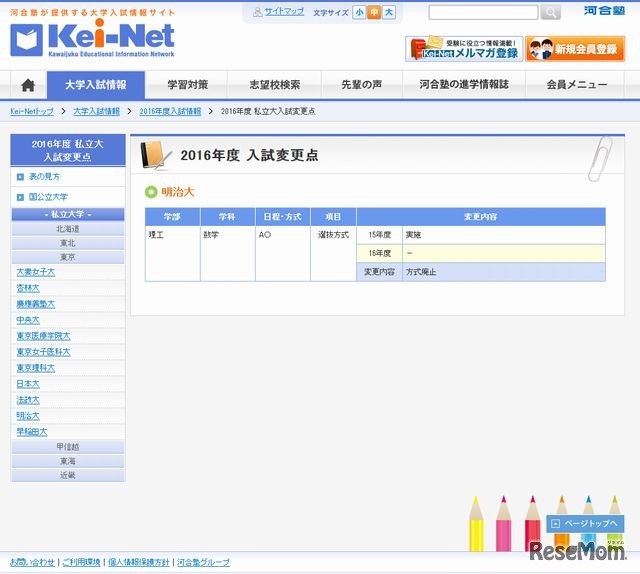The height and width of the screenshot is (574, 640).
Task: Click the 日程・方式 column header
Action: 283,217
